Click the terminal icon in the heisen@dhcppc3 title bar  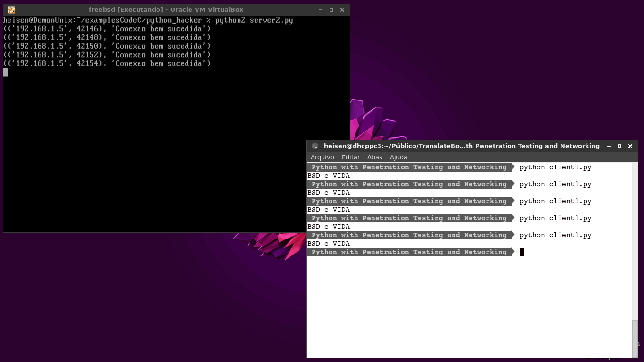tap(315, 146)
